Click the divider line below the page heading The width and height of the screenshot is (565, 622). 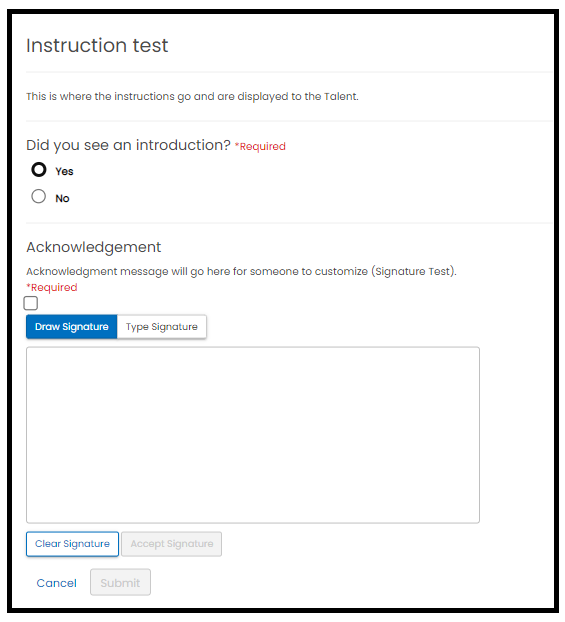[x=290, y=72]
